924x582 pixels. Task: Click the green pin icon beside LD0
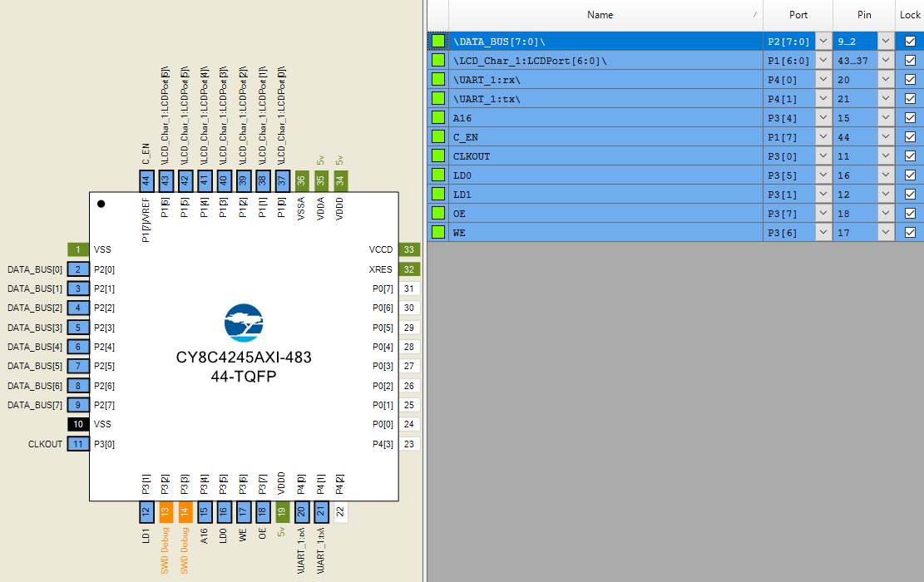(437, 175)
